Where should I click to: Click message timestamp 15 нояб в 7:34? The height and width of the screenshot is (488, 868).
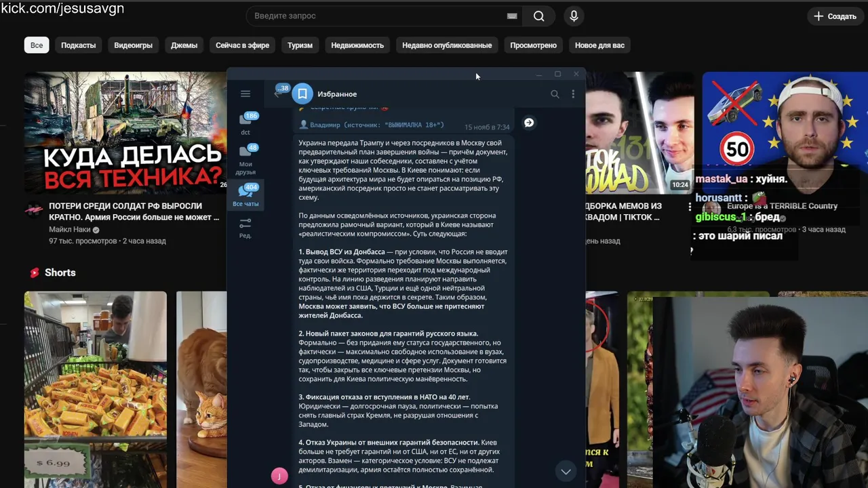487,127
